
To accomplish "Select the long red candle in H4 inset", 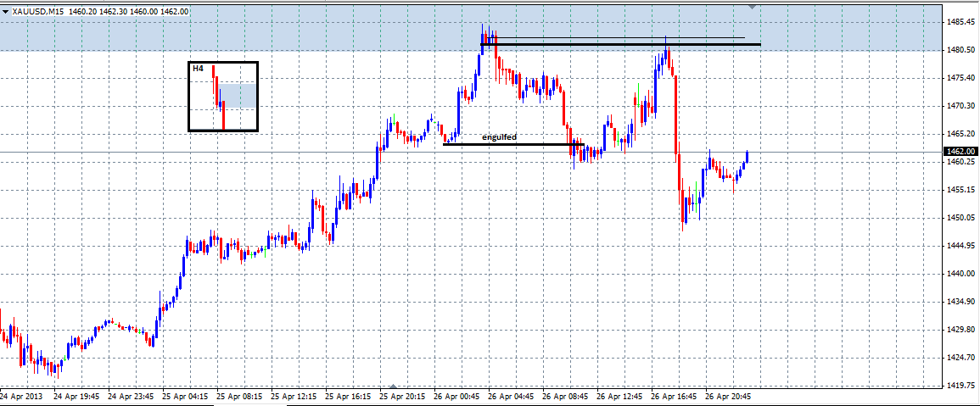I will coord(223,117).
